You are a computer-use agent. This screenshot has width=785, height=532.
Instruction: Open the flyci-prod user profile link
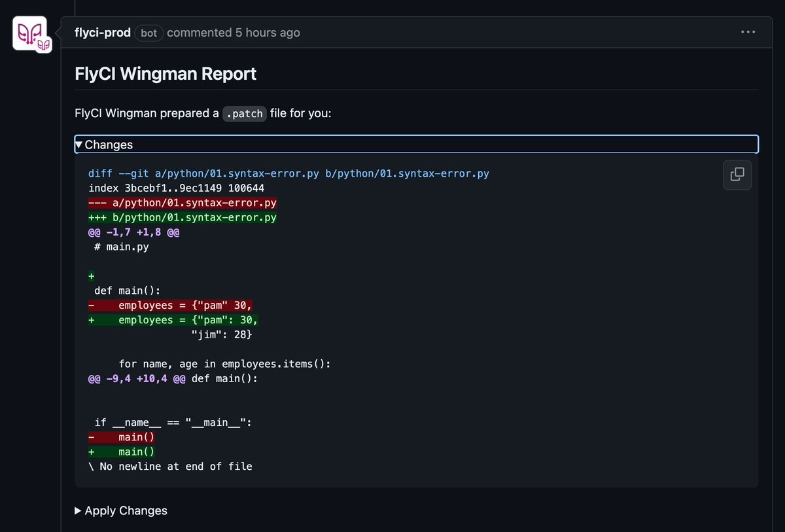[103, 32]
